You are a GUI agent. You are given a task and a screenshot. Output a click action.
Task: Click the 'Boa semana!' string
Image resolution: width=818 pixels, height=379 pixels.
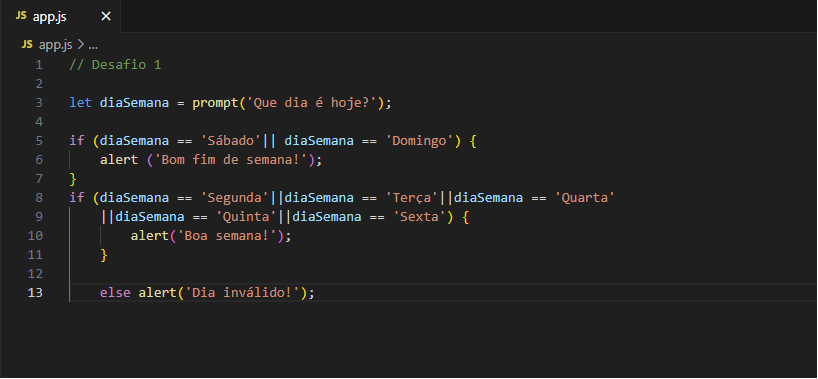(x=227, y=235)
